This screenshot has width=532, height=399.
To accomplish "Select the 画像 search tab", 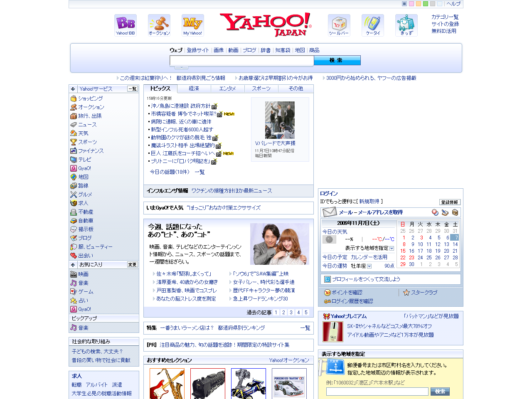I will pos(219,50).
